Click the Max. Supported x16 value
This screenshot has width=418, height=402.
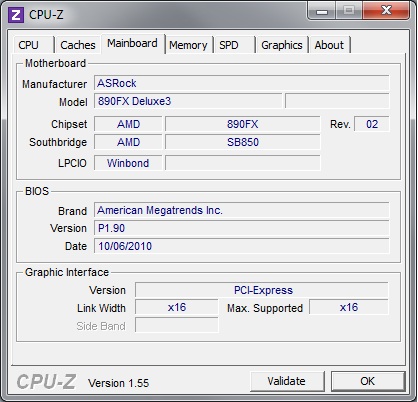[349, 307]
